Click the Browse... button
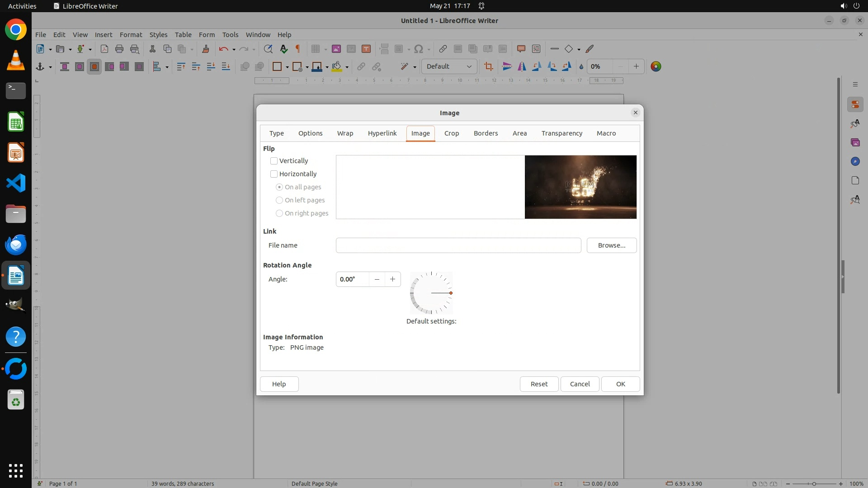The width and height of the screenshot is (868, 488). click(611, 245)
